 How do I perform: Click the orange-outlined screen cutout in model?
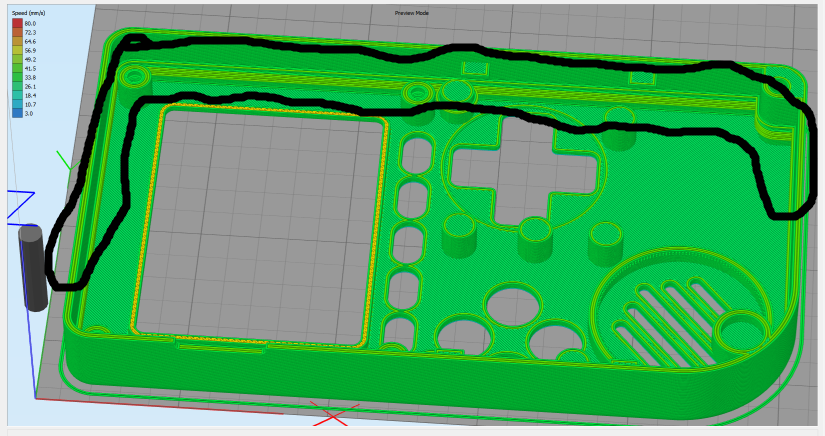pos(259,226)
